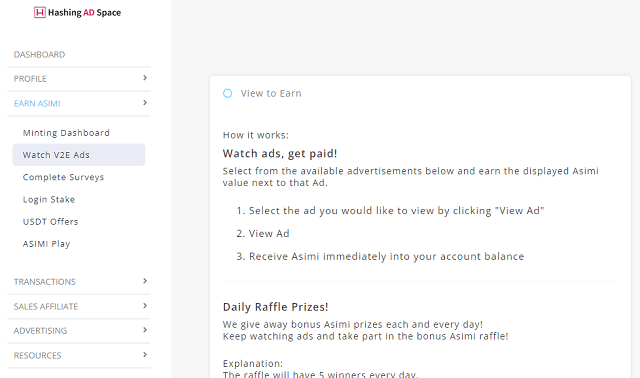Click the blue circle beside View to Earn
640x378 pixels.
227,93
